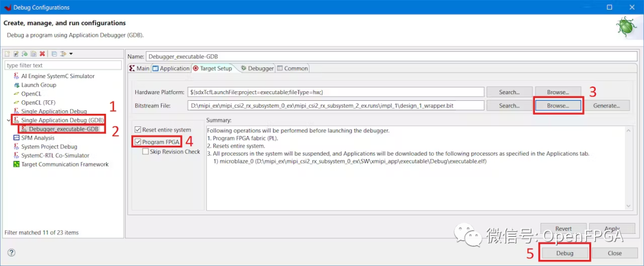Delete selected configuration with red X

click(x=42, y=54)
